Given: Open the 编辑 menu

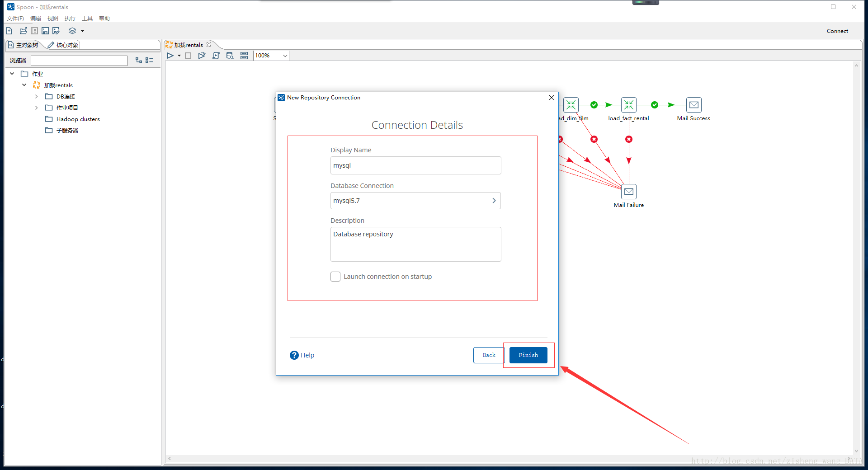Looking at the screenshot, I should tap(36, 19).
